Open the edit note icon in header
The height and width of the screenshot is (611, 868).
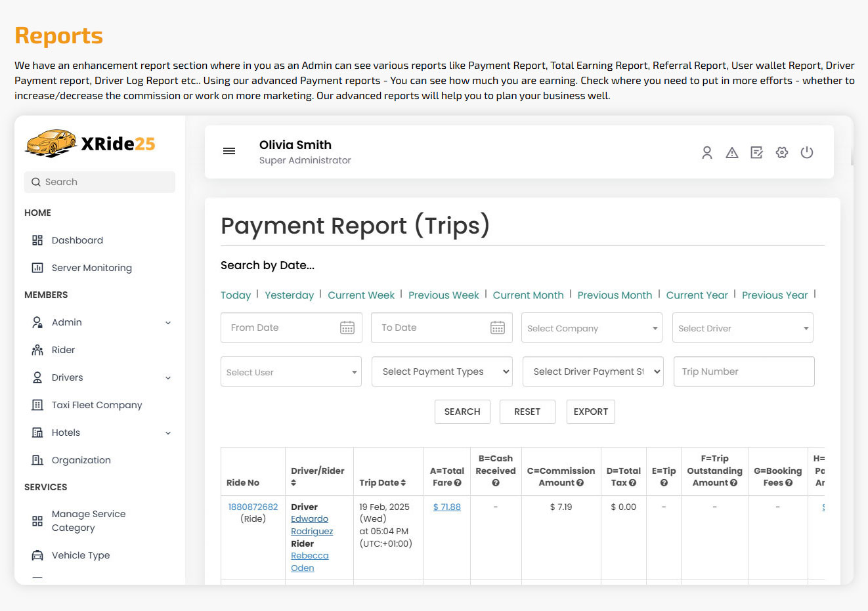point(757,152)
